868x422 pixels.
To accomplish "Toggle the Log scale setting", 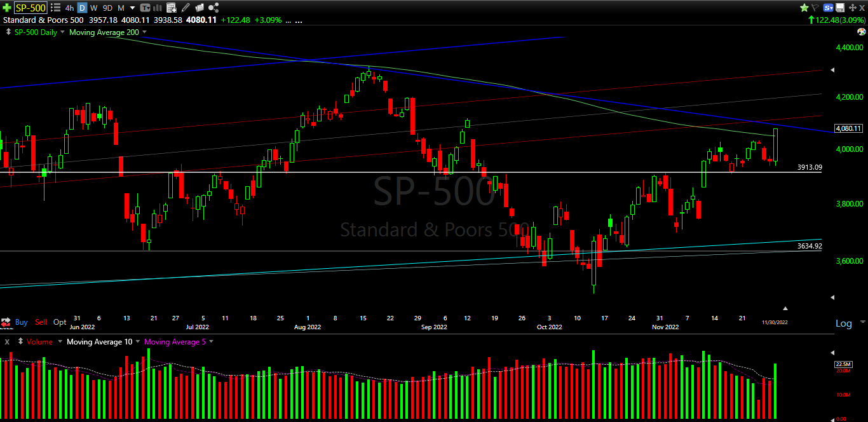I will [843, 323].
